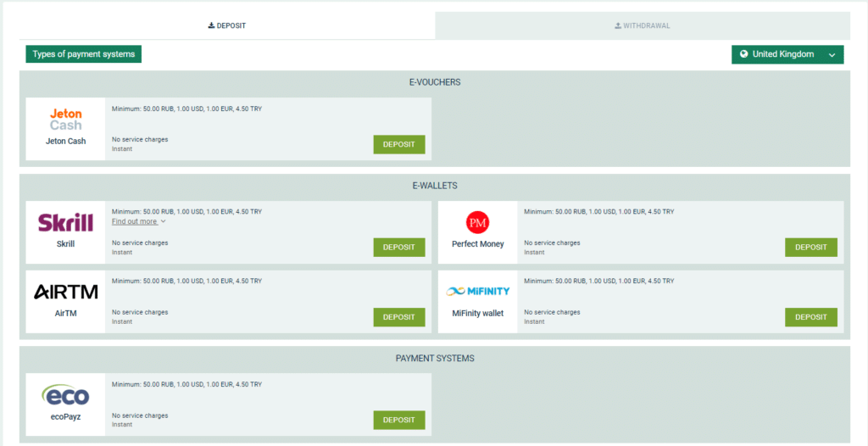Screen dimensions: 868x446
Task: Click the Jeton Cash name label
Action: click(x=66, y=142)
